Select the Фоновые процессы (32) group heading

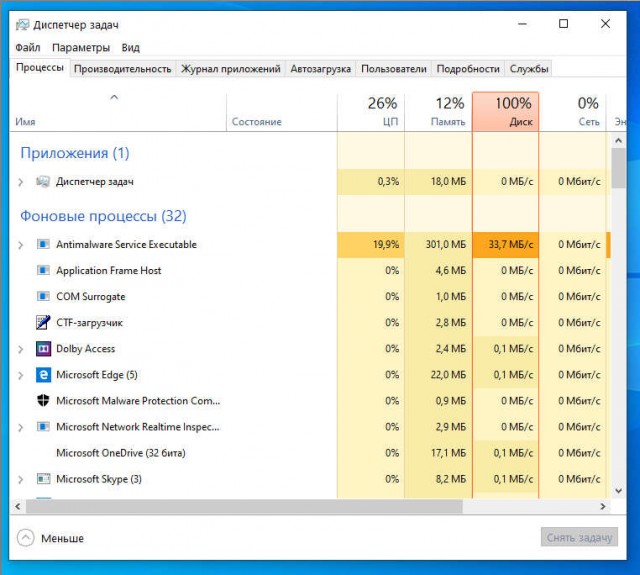click(x=103, y=216)
